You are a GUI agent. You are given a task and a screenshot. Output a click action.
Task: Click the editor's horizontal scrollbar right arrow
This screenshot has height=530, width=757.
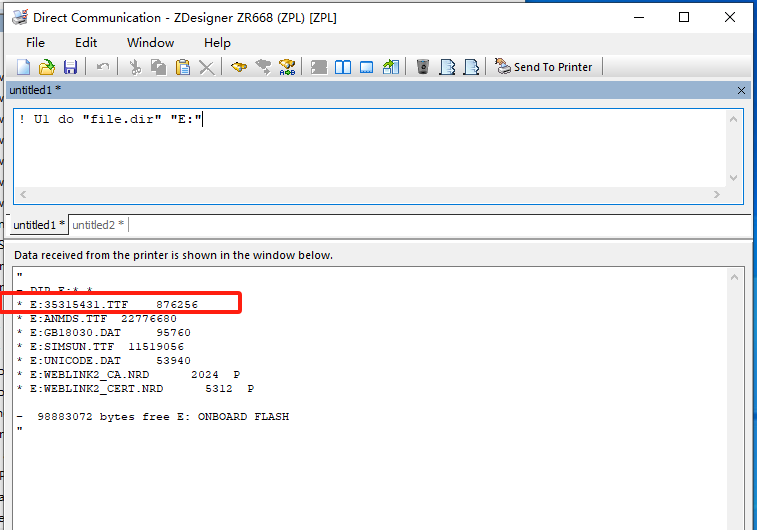(x=716, y=195)
